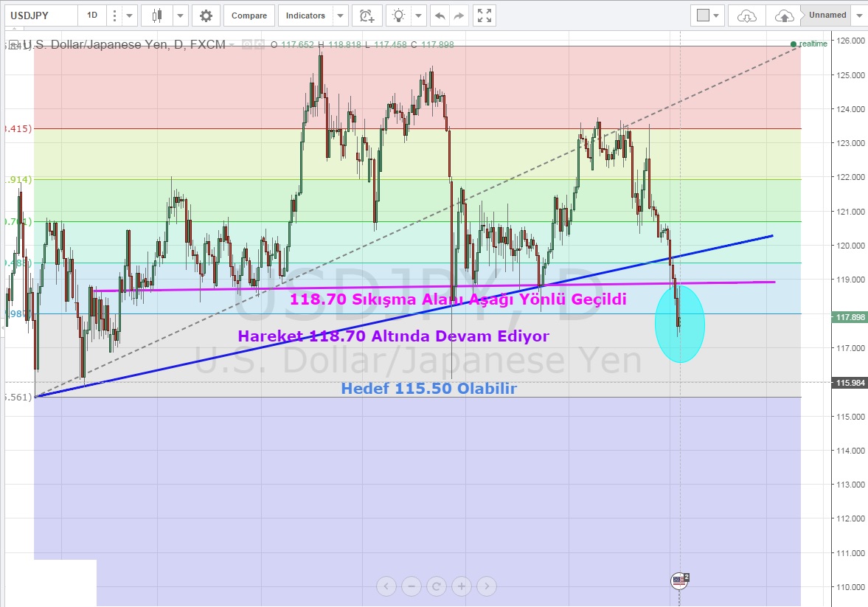Click the candlestick chart style icon

[x=156, y=15]
